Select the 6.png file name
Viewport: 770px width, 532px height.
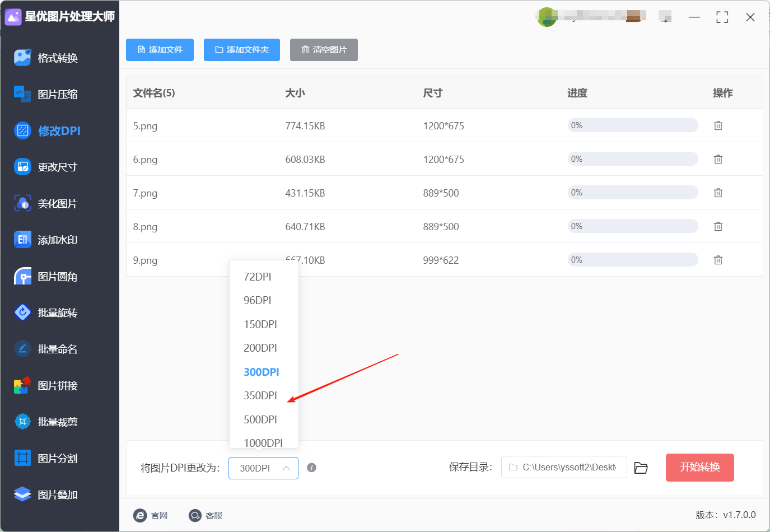(145, 160)
